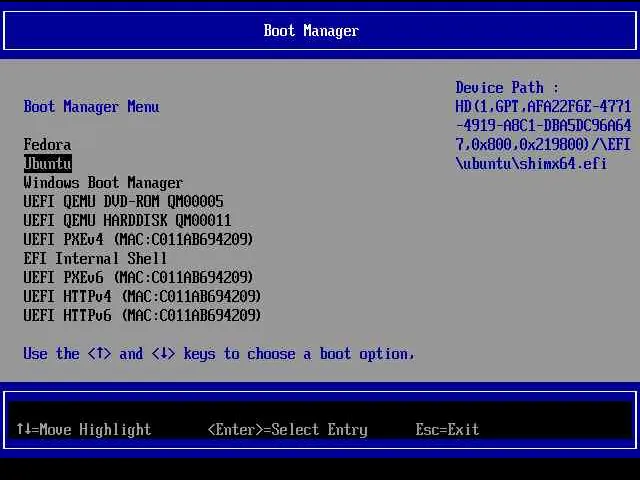Viewport: 640px width, 480px height.
Task: Click the arrow keys usage hint text
Action: click(219, 354)
